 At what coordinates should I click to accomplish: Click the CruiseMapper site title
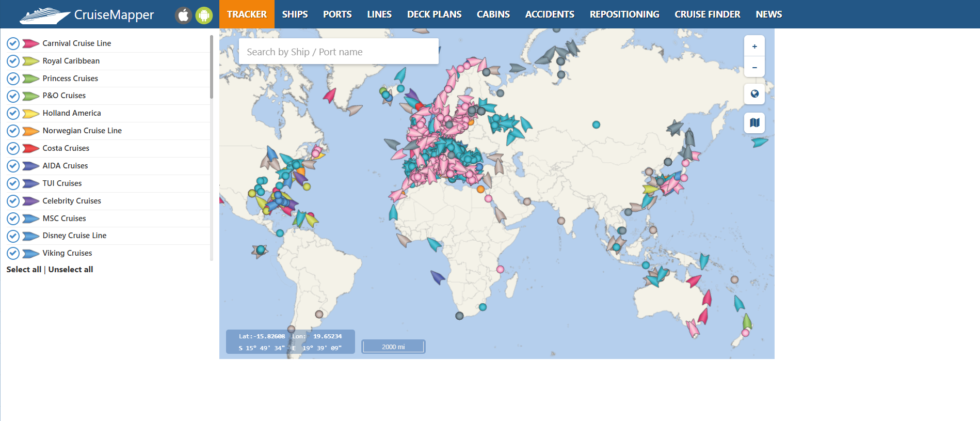[x=114, y=15]
